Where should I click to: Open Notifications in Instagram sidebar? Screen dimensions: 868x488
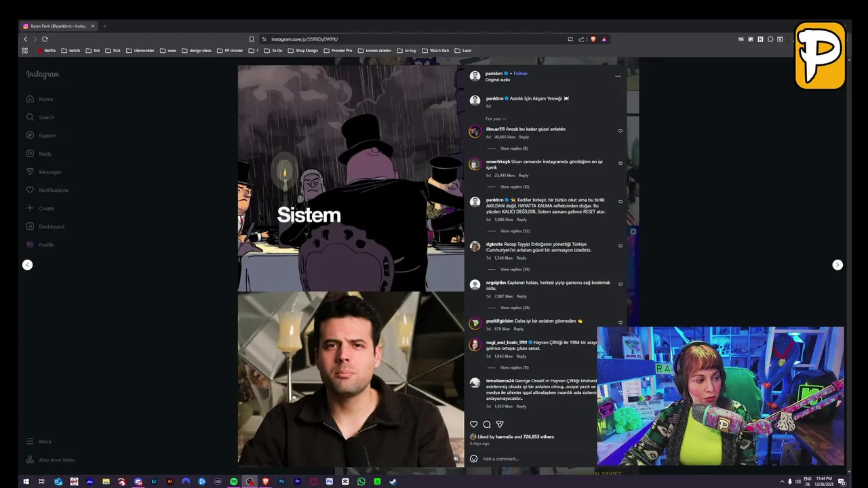pos(47,190)
